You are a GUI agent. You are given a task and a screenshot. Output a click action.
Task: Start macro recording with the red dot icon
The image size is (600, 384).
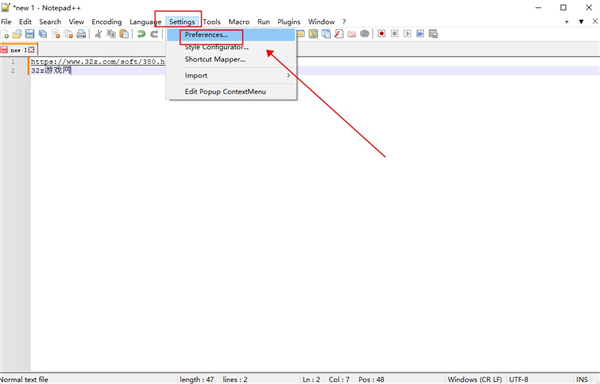pos(382,34)
